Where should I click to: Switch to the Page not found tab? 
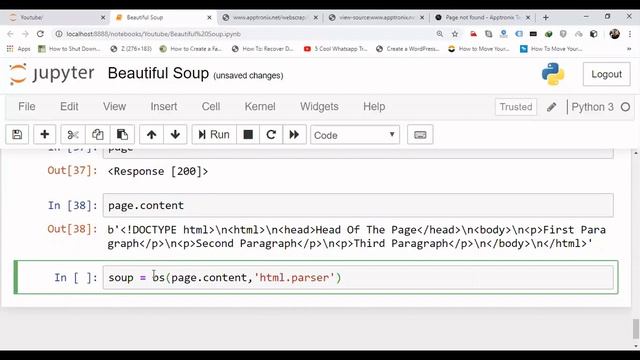(x=483, y=18)
